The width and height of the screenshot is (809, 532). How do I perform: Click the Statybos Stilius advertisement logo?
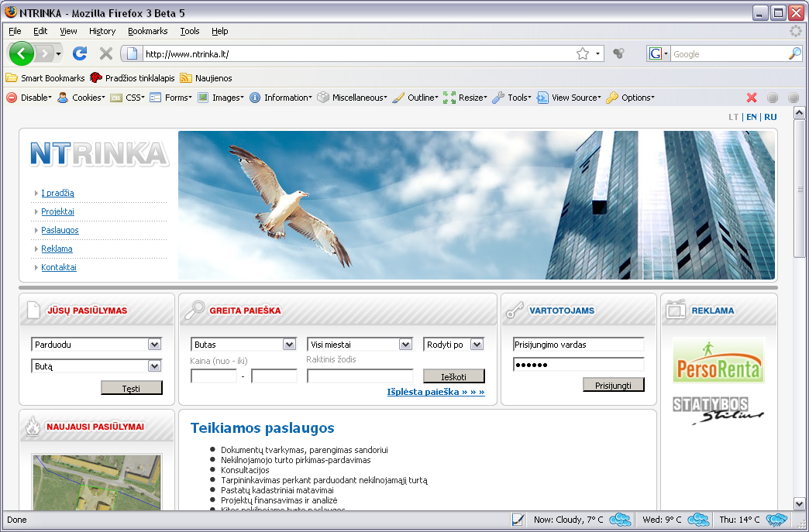point(718,411)
